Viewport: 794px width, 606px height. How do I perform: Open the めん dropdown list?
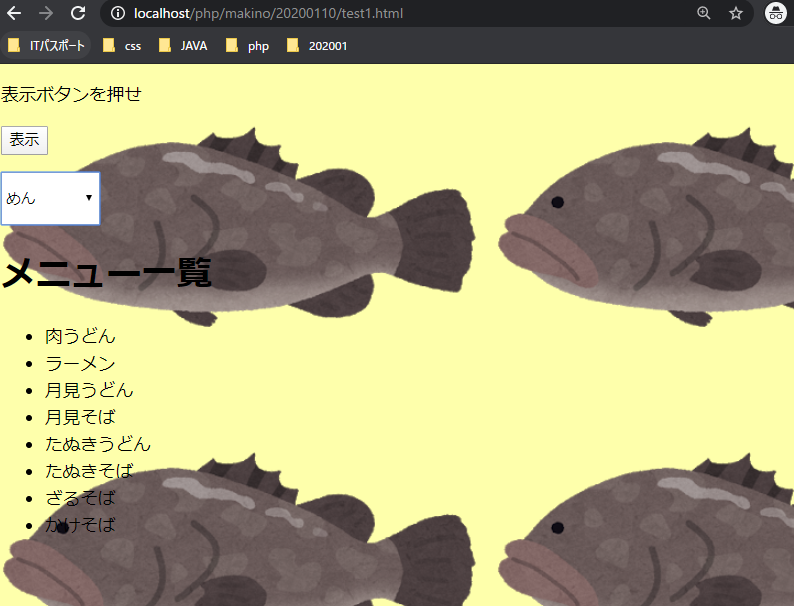(51, 198)
